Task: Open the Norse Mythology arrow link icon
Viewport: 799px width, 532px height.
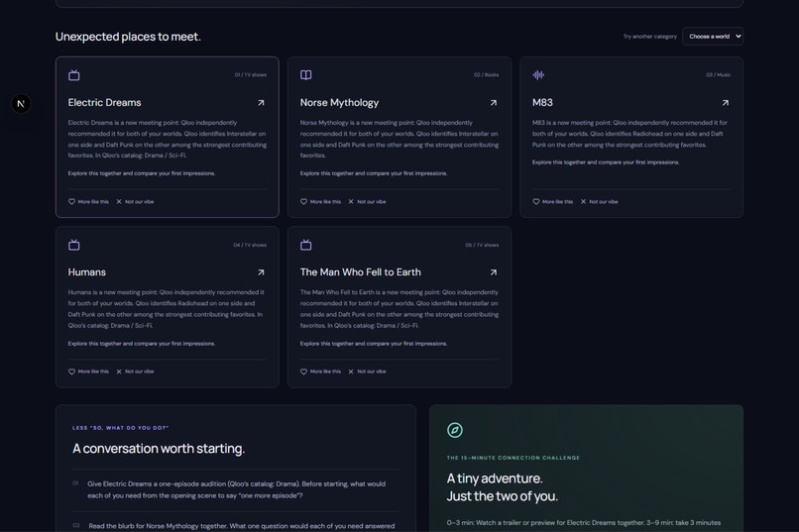Action: pyautogui.click(x=494, y=103)
